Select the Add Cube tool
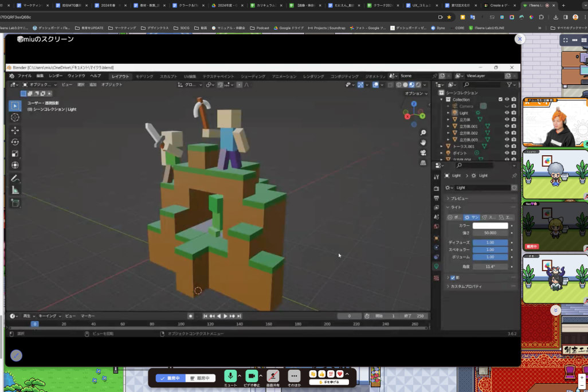The width and height of the screenshot is (588, 392). [x=15, y=203]
